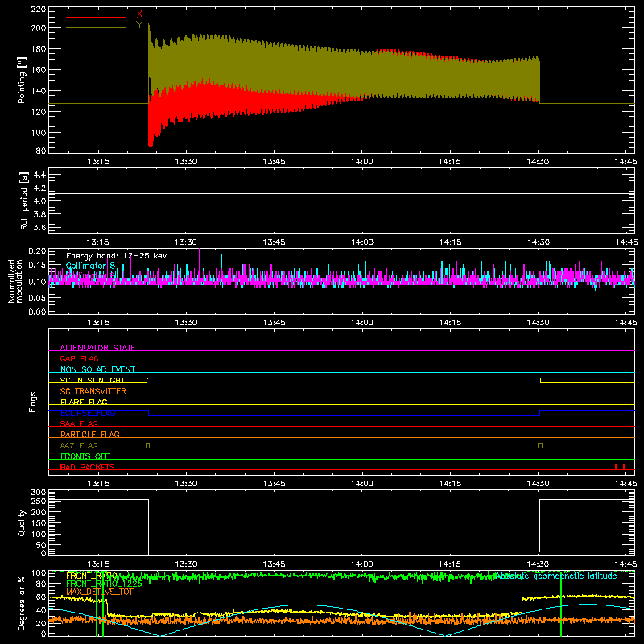The height and width of the screenshot is (644, 644).
Task: Click the 4.4 tick on Roll period axis
Action: [x=39, y=175]
